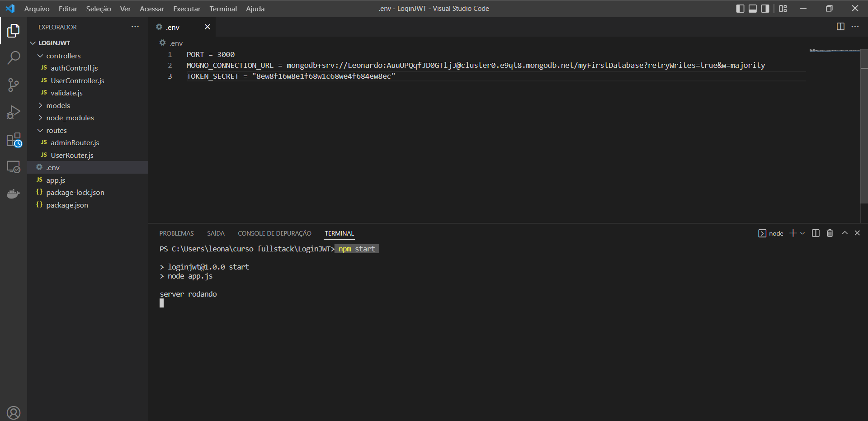The image size is (868, 421).
Task: Switch to the PROBLEMAS tab
Action: pyautogui.click(x=176, y=233)
